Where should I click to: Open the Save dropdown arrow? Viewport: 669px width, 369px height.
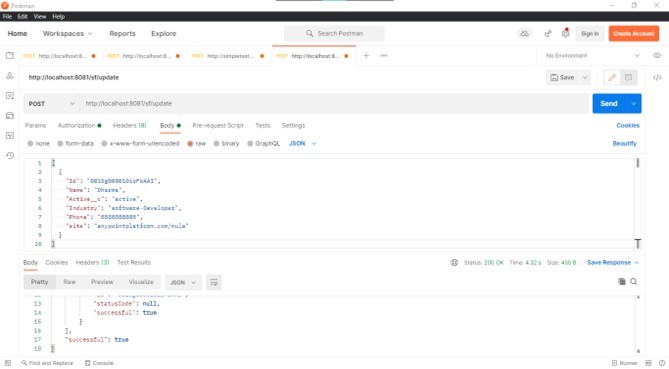[585, 77]
